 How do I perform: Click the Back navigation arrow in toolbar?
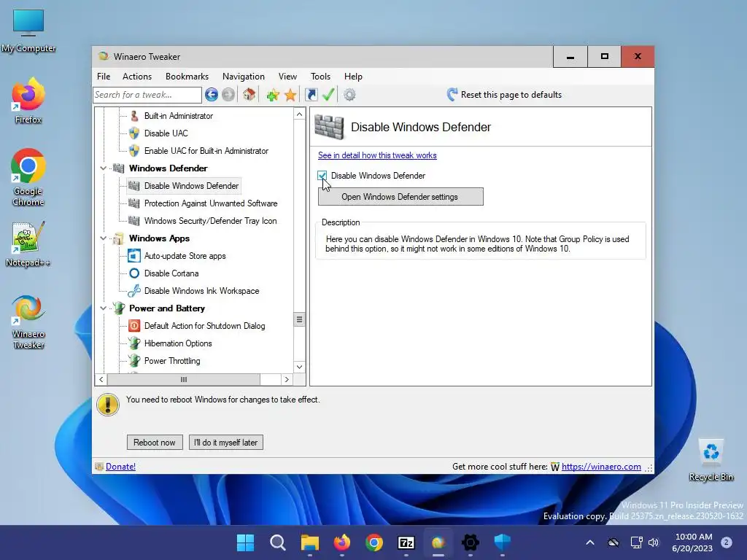[212, 95]
